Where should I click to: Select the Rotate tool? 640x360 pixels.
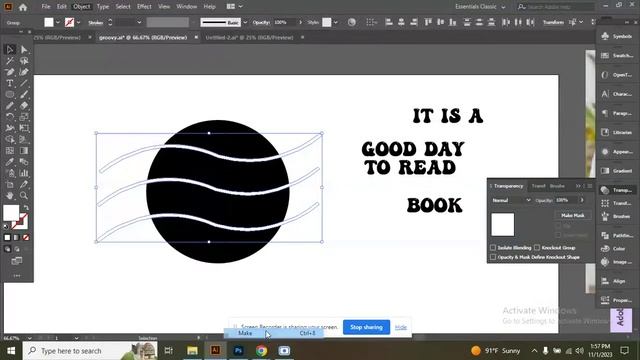[x=10, y=117]
